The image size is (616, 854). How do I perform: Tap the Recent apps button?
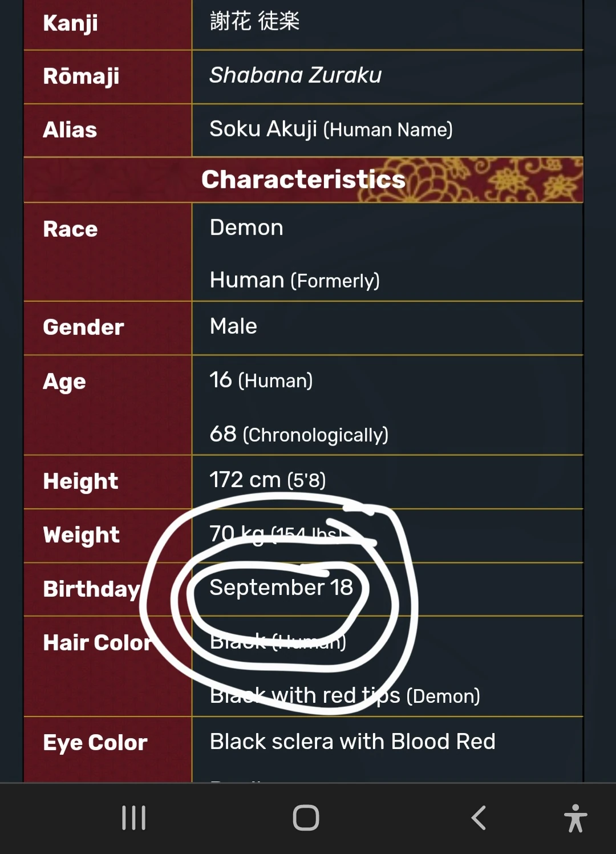coord(133,817)
